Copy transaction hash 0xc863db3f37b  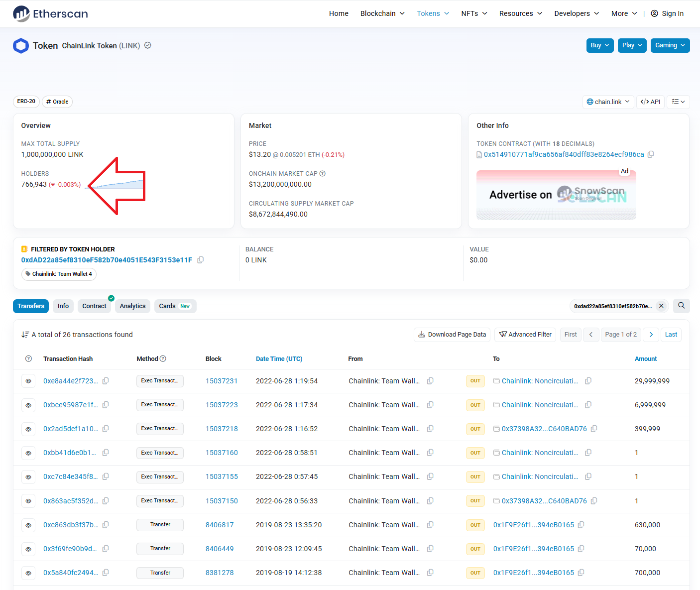pyautogui.click(x=106, y=525)
